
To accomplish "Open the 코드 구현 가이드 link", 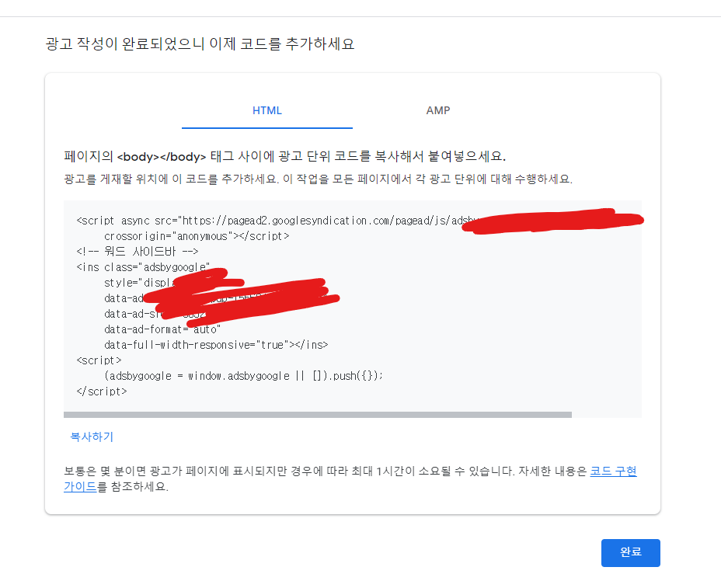I will pyautogui.click(x=613, y=471).
